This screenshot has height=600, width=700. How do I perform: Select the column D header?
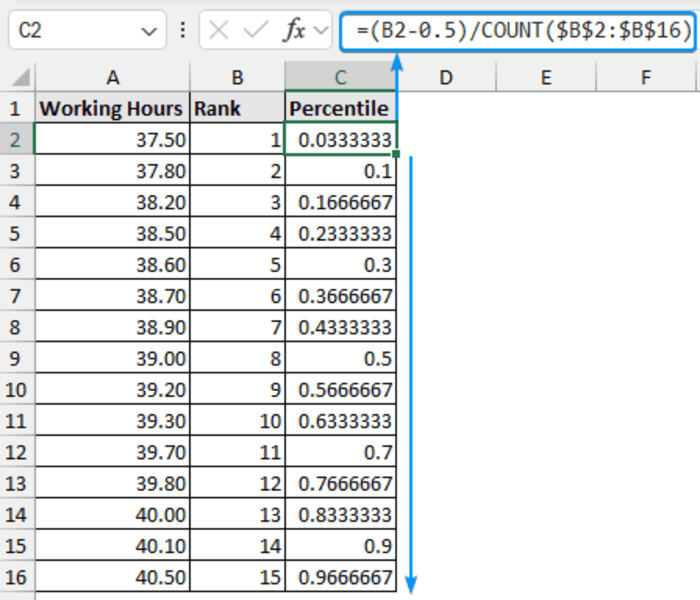[x=445, y=77]
